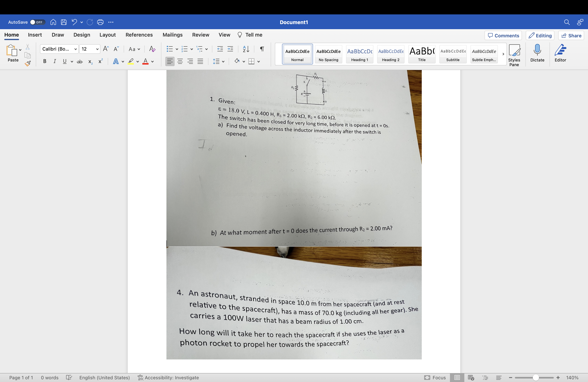Click the Search icon in title bar
Image resolution: width=588 pixels, height=382 pixels.
(x=567, y=22)
